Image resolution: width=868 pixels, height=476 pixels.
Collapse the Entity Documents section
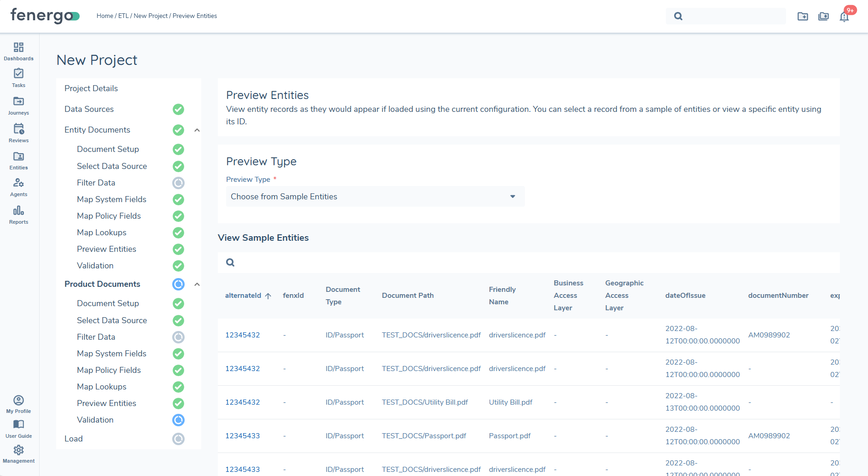pyautogui.click(x=197, y=130)
